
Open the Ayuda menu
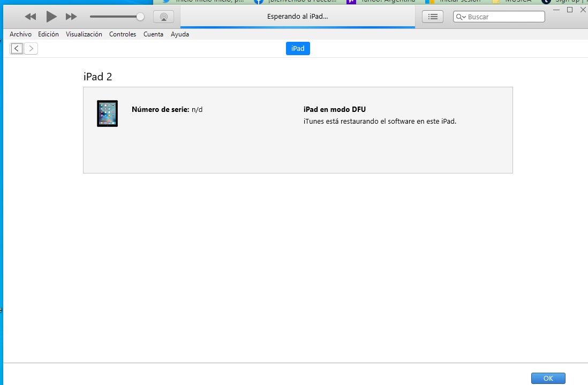coord(180,34)
